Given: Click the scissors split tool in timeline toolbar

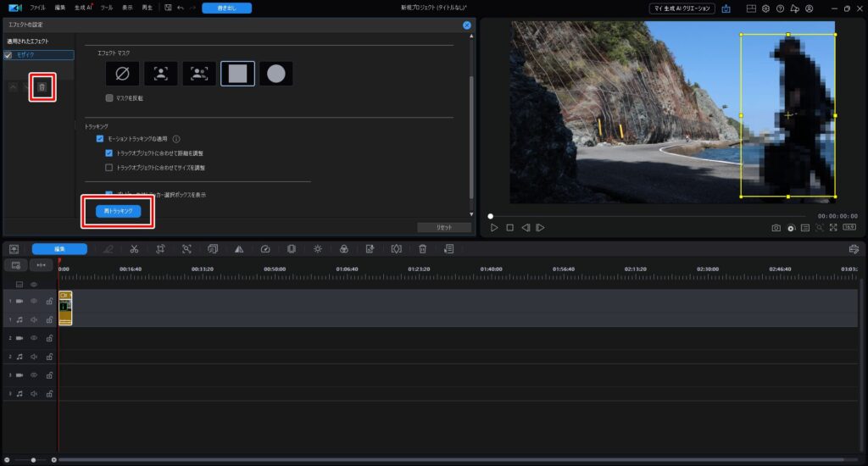Looking at the screenshot, I should 134,249.
